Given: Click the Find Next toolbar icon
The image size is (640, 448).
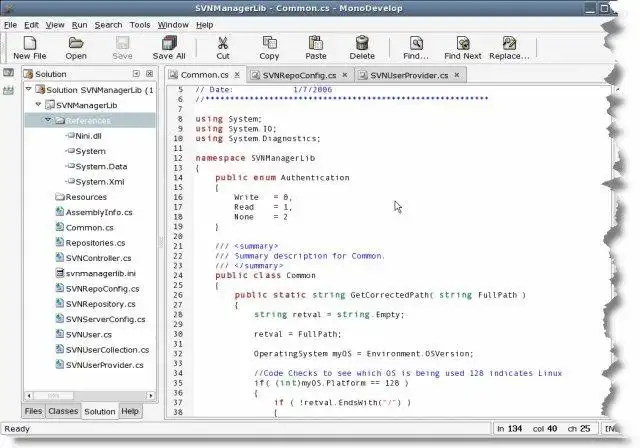Looking at the screenshot, I should (463, 43).
